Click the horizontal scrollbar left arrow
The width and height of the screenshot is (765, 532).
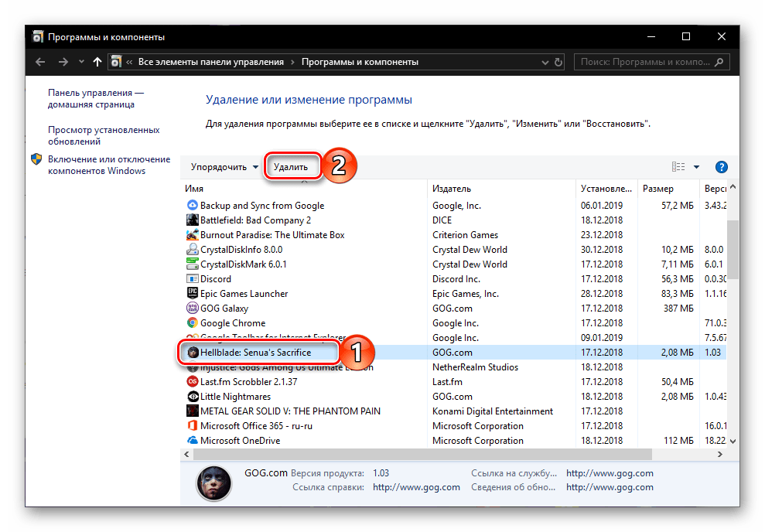coord(187,454)
